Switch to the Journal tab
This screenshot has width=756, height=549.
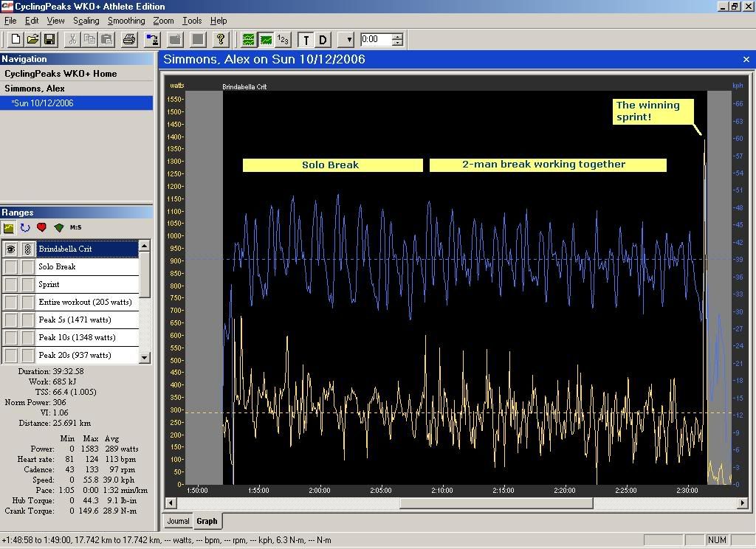pyautogui.click(x=178, y=521)
